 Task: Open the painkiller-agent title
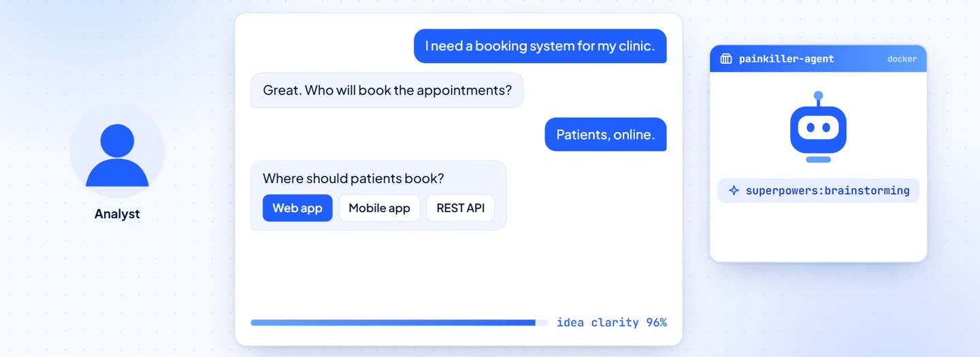[x=786, y=59]
